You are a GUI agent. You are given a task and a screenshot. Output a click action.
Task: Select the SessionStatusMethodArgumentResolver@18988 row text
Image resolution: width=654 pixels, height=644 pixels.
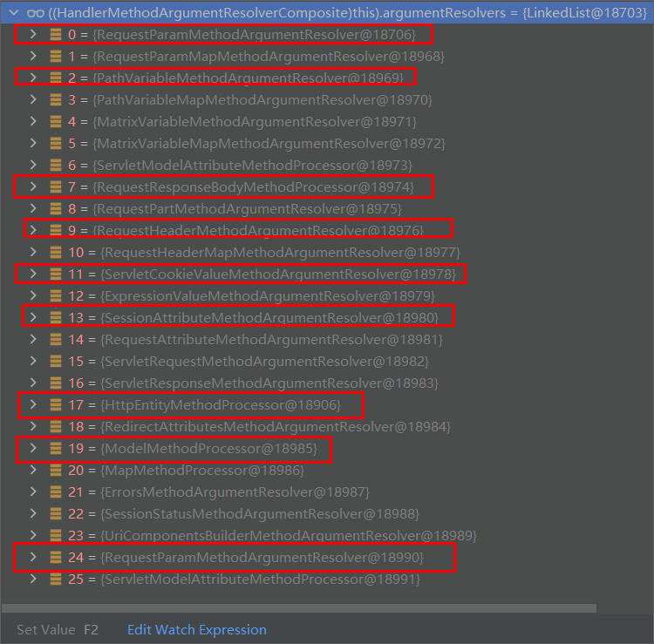[260, 514]
